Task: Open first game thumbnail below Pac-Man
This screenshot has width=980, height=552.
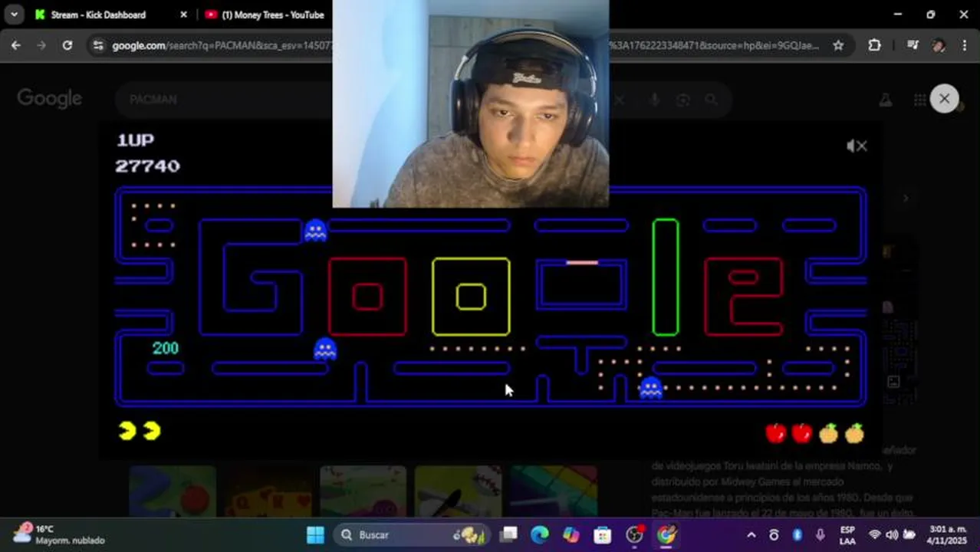Action: click(x=173, y=491)
